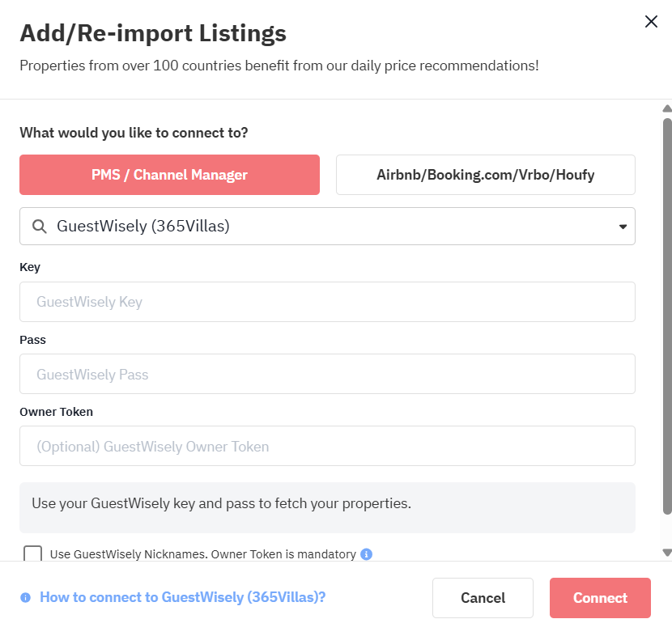Open the How to connect to GuestWisely link
This screenshot has width=672, height=636.
coord(182,598)
